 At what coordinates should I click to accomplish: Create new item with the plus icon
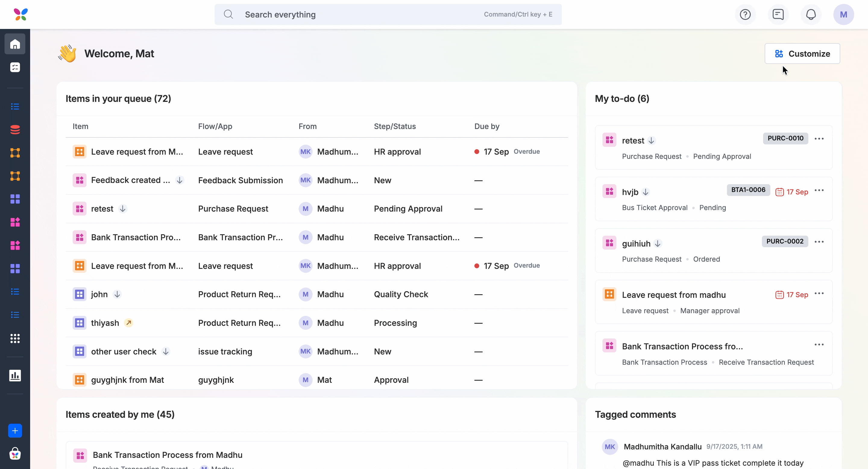tap(15, 430)
